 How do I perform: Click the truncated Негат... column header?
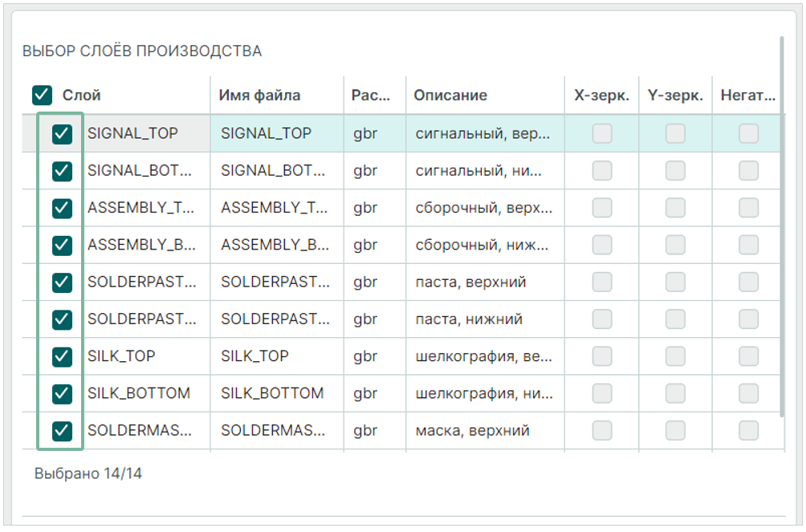pyautogui.click(x=747, y=95)
